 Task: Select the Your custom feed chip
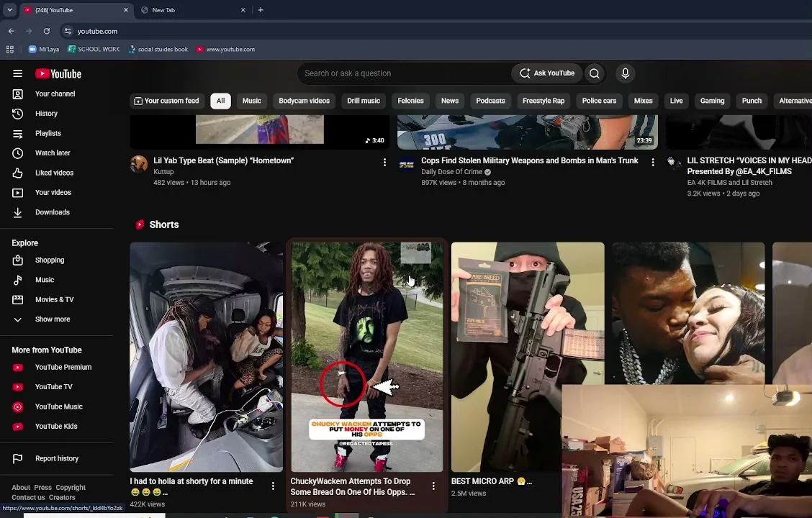167,101
